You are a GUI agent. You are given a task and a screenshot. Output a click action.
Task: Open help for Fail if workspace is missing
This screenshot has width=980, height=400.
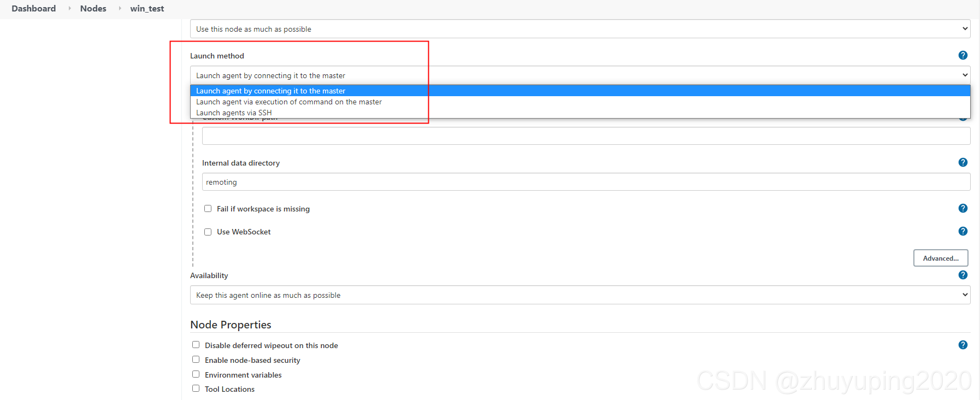[x=963, y=208]
